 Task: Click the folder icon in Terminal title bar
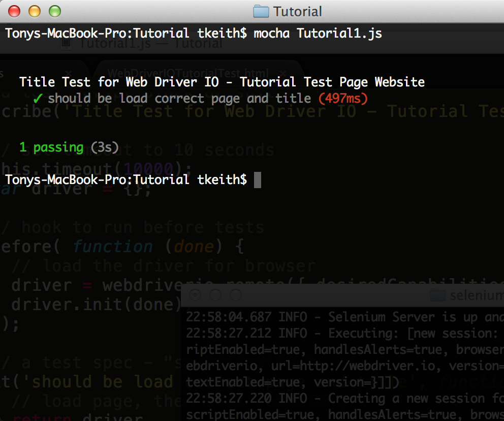tap(260, 11)
